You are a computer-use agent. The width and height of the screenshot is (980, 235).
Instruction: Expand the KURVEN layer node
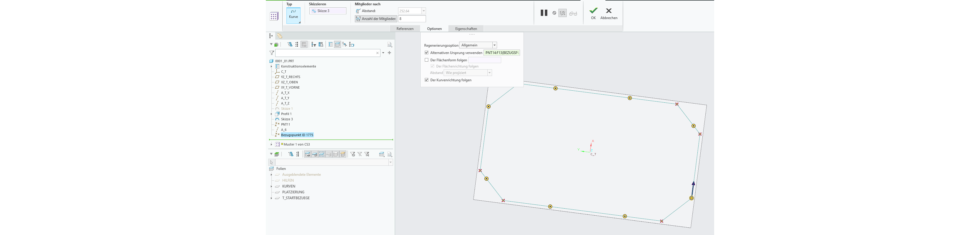[x=271, y=186]
